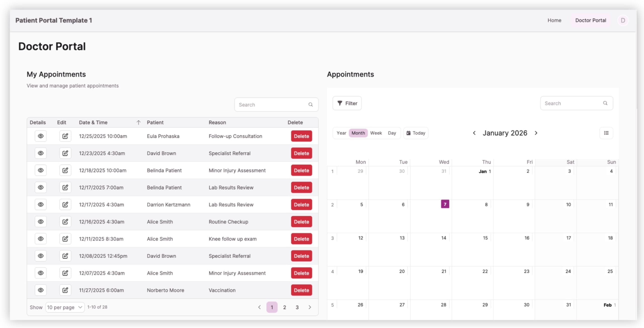Image resolution: width=644 pixels, height=328 pixels.
Task: Open the calendar Filter menu
Action: (x=347, y=103)
